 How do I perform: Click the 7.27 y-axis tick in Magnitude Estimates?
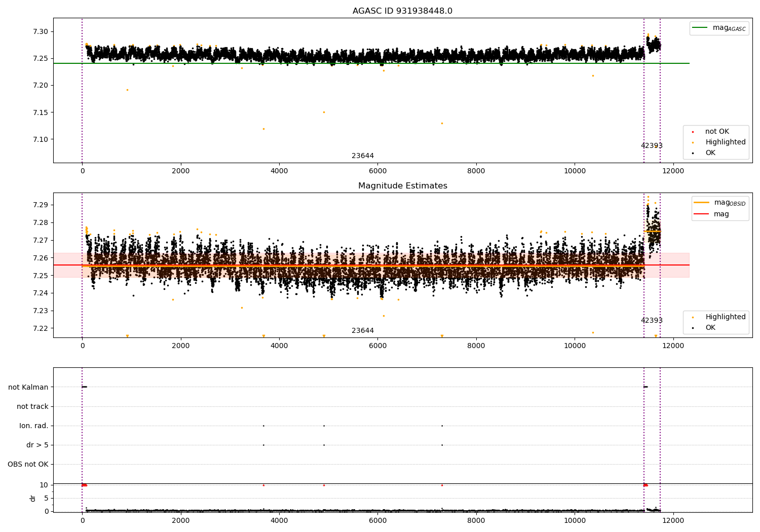pos(41,240)
